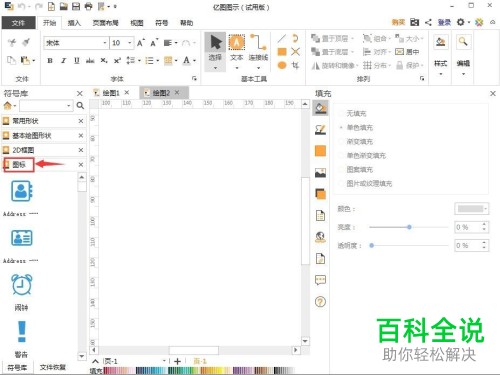Screen dimensions: 500x375
Task: Open the 文件 file menu
Action: (x=18, y=23)
